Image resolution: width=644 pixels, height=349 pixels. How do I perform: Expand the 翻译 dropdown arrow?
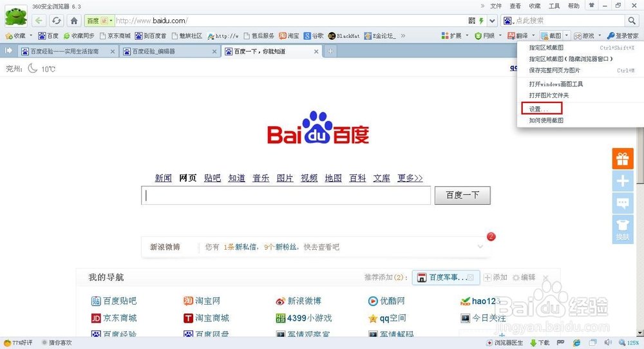pos(533,35)
